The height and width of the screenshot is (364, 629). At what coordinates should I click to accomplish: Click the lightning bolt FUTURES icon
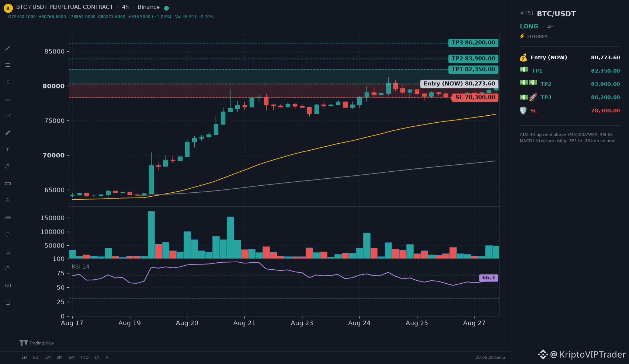point(522,36)
